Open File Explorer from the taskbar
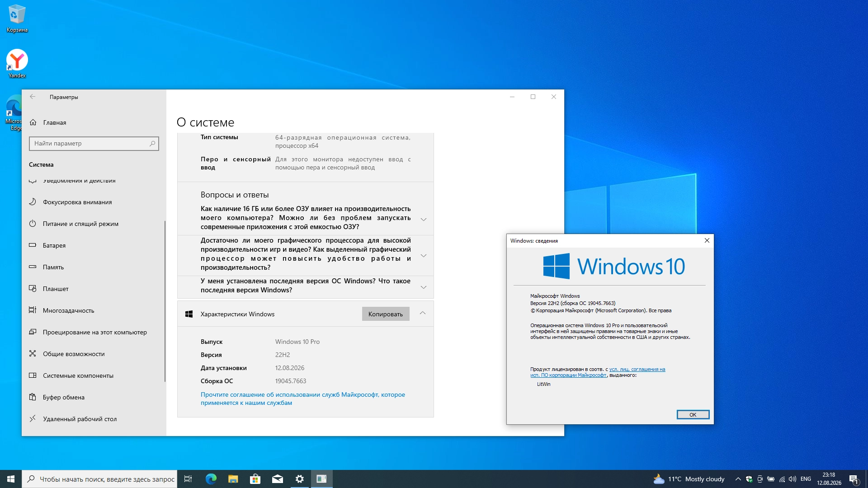Image resolution: width=868 pixels, height=488 pixels. pyautogui.click(x=233, y=479)
